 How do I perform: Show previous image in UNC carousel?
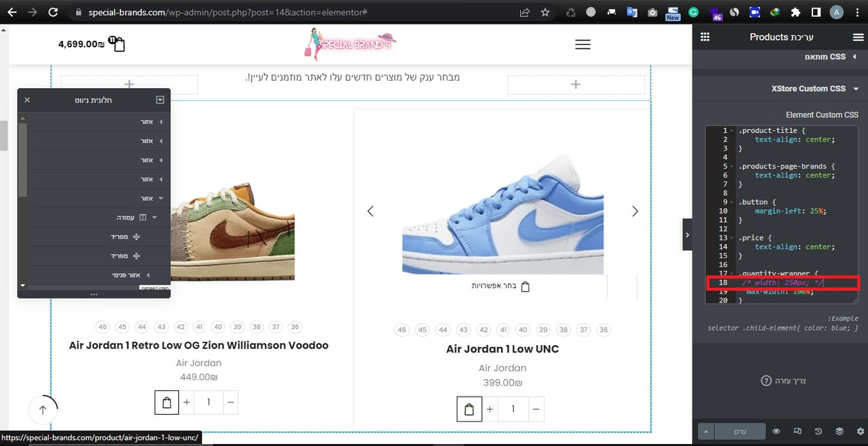coord(370,211)
